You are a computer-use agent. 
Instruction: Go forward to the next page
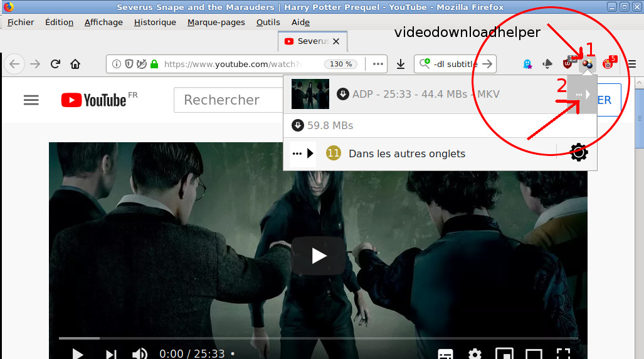tap(35, 64)
